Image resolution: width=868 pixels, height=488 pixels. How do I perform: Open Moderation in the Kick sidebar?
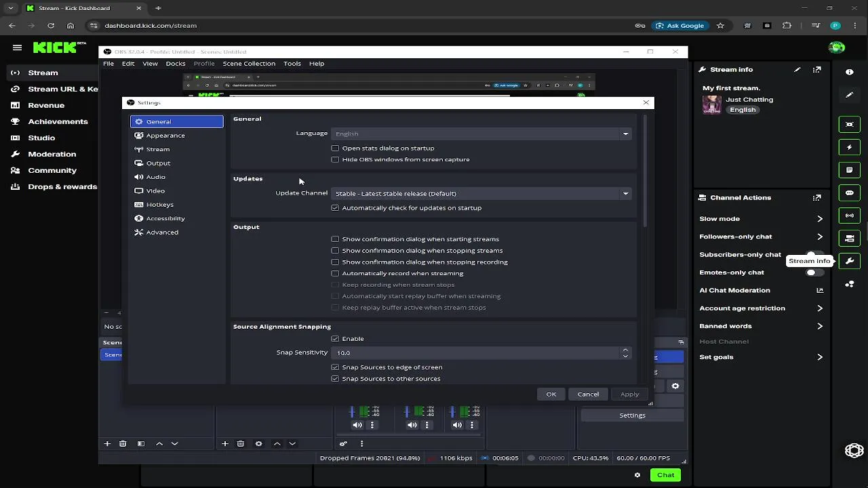(x=52, y=154)
